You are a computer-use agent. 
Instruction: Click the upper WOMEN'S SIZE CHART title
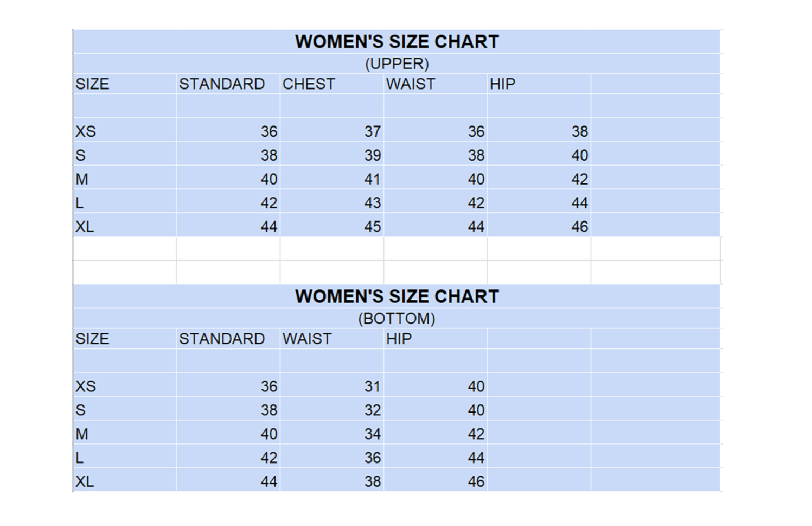point(397,42)
